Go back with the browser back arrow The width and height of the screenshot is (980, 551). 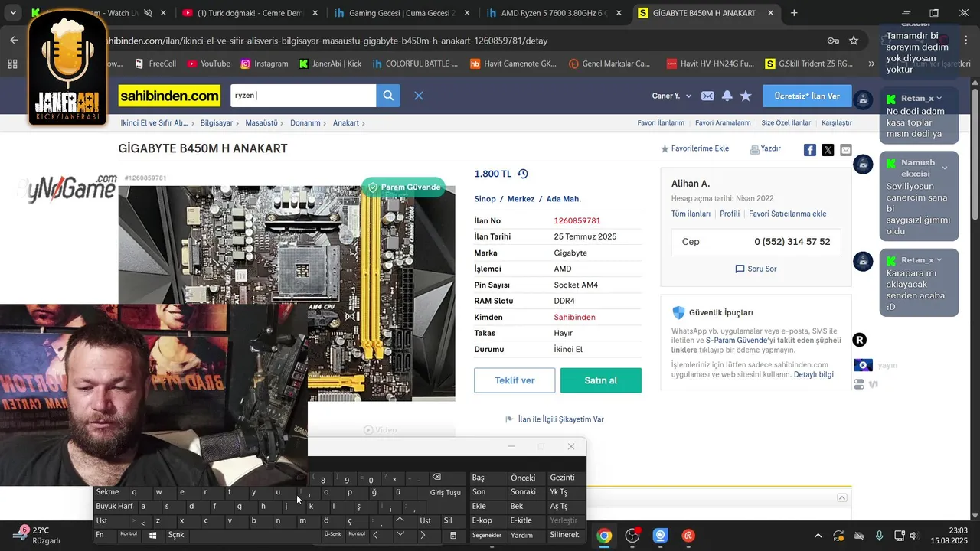coord(14,41)
